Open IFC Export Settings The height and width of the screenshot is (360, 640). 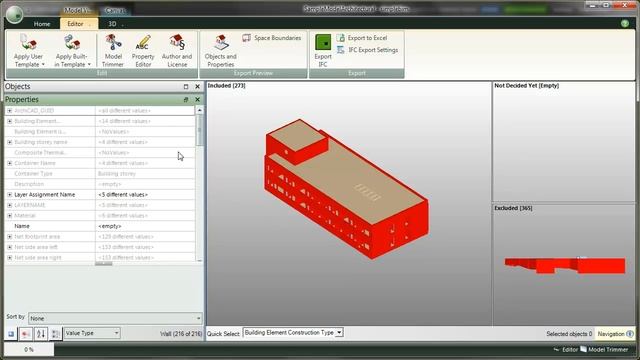[367, 50]
